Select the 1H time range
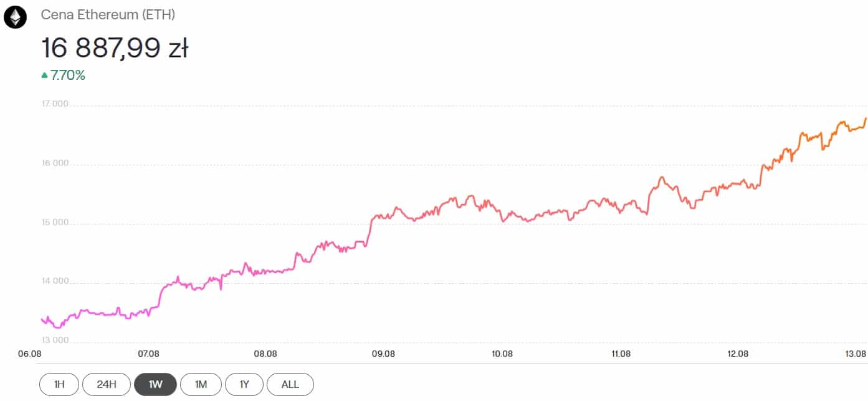 59,384
